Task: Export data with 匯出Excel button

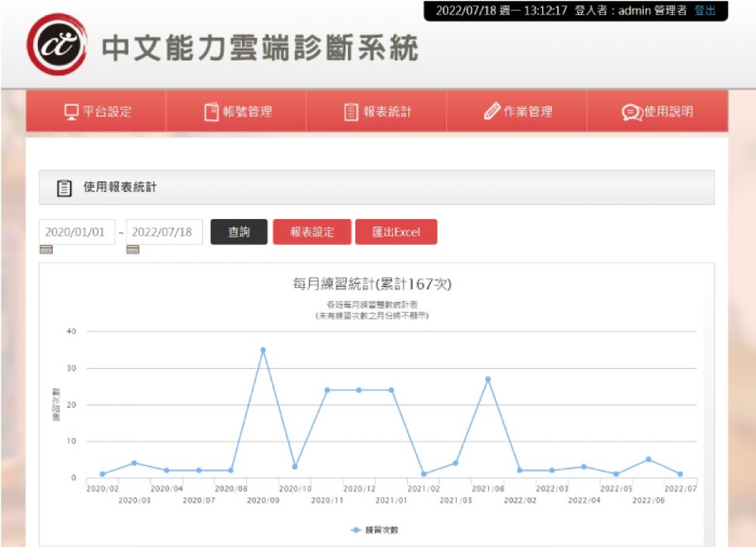Action: pos(396,232)
